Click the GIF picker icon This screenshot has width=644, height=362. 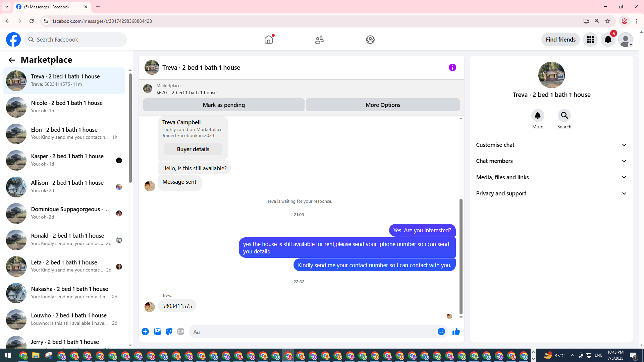pos(181,332)
